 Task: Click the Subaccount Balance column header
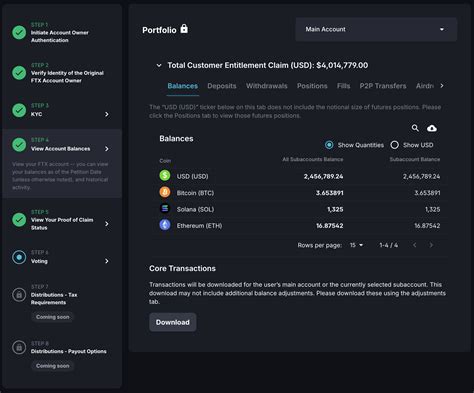pyautogui.click(x=415, y=159)
